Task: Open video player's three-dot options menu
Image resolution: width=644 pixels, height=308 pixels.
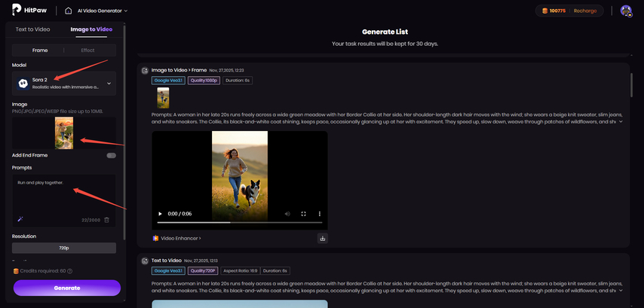Action: click(x=319, y=214)
